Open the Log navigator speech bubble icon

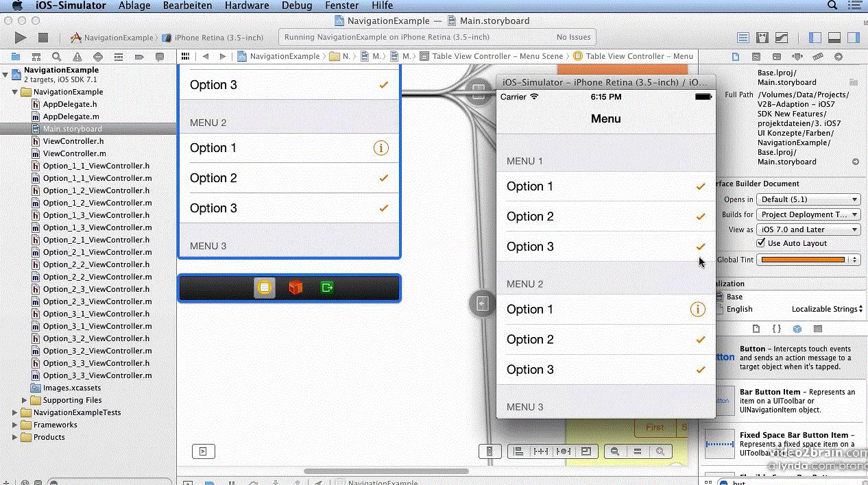click(x=160, y=57)
